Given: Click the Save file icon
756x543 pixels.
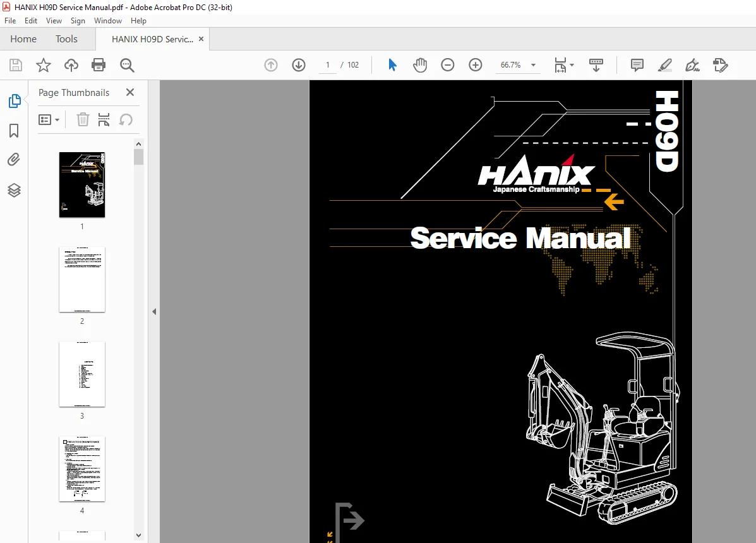Looking at the screenshot, I should click(16, 65).
